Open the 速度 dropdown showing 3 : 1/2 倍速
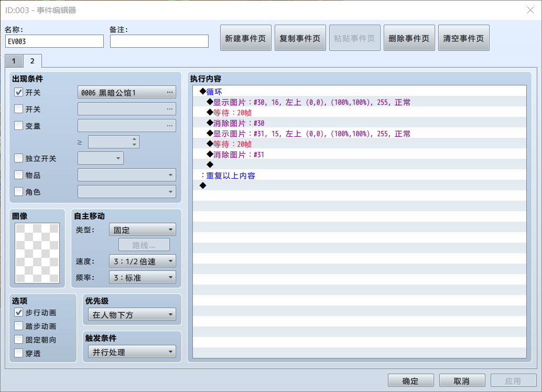The image size is (542, 392). tap(143, 261)
